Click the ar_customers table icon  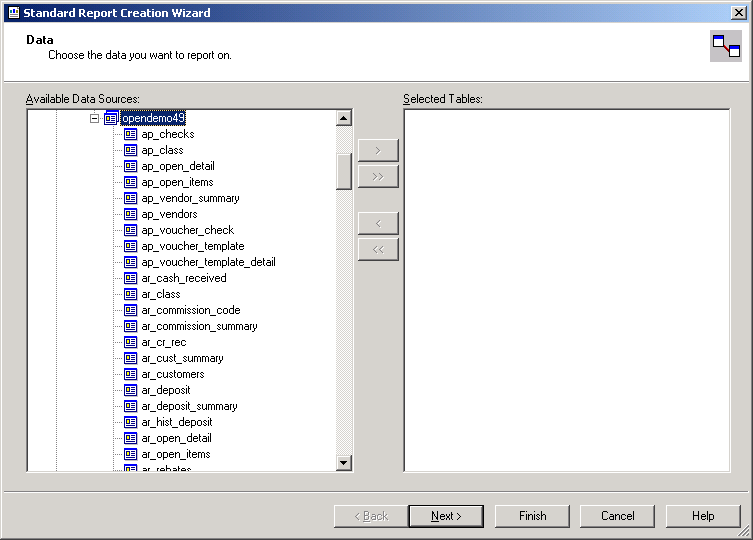tap(130, 374)
